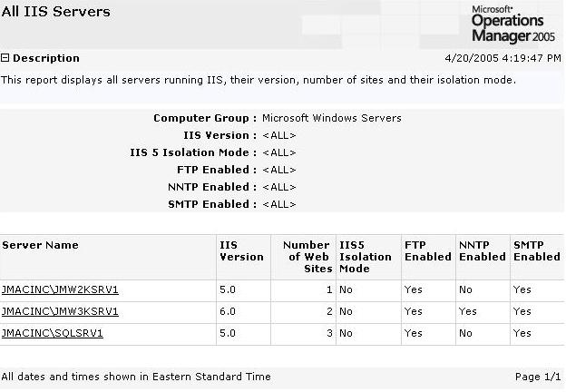Image resolution: width=566 pixels, height=392 pixels.
Task: Click the FTP Enabled column header
Action: point(428,250)
